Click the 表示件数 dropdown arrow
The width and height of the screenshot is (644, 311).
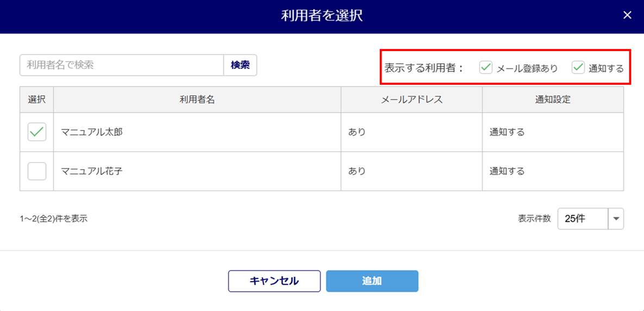pos(616,219)
